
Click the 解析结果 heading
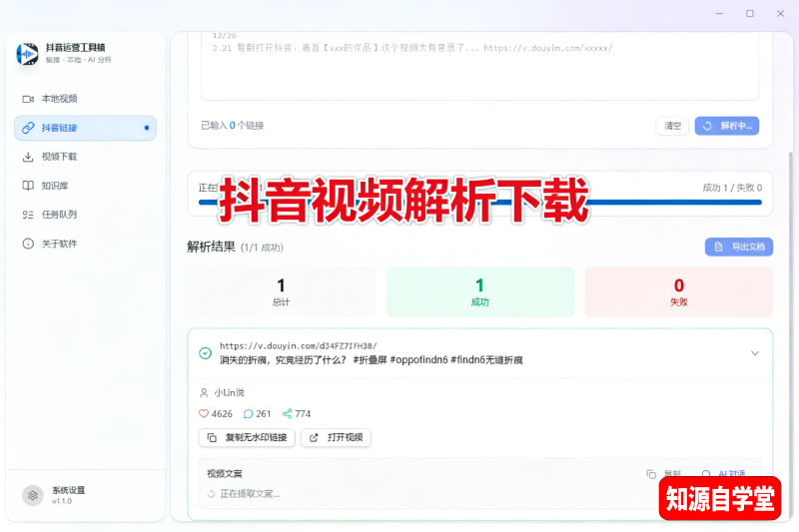211,247
